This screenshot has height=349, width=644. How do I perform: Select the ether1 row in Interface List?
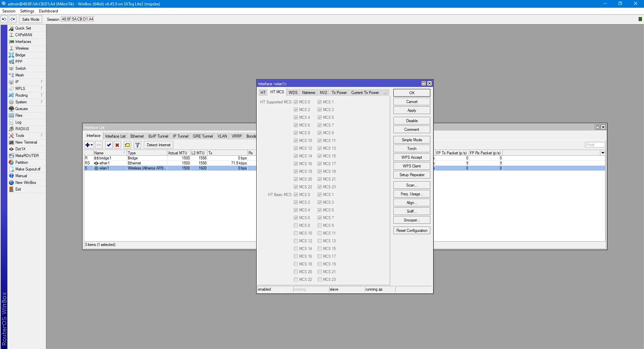pyautogui.click(x=170, y=163)
